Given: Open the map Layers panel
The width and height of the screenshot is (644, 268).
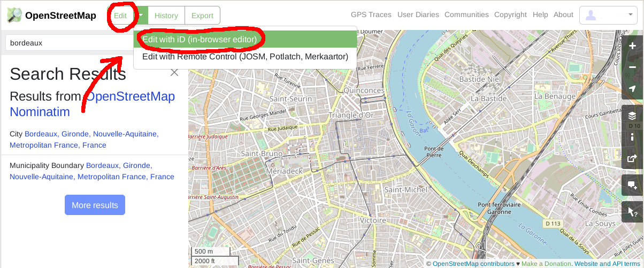Looking at the screenshot, I should [633, 116].
